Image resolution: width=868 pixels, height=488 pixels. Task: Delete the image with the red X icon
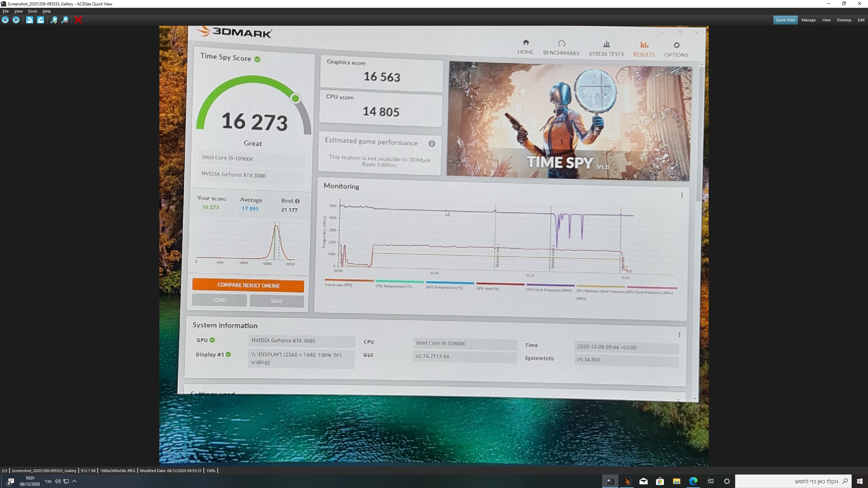(79, 20)
